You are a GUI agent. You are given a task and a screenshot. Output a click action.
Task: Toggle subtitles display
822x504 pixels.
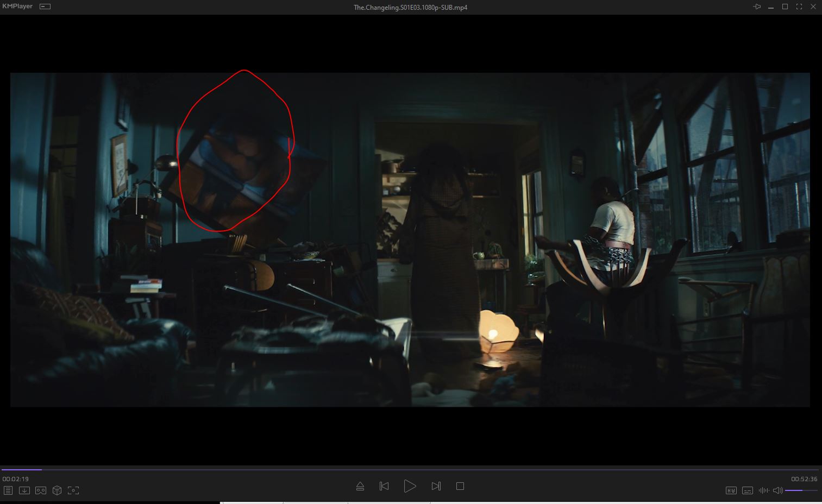click(748, 490)
